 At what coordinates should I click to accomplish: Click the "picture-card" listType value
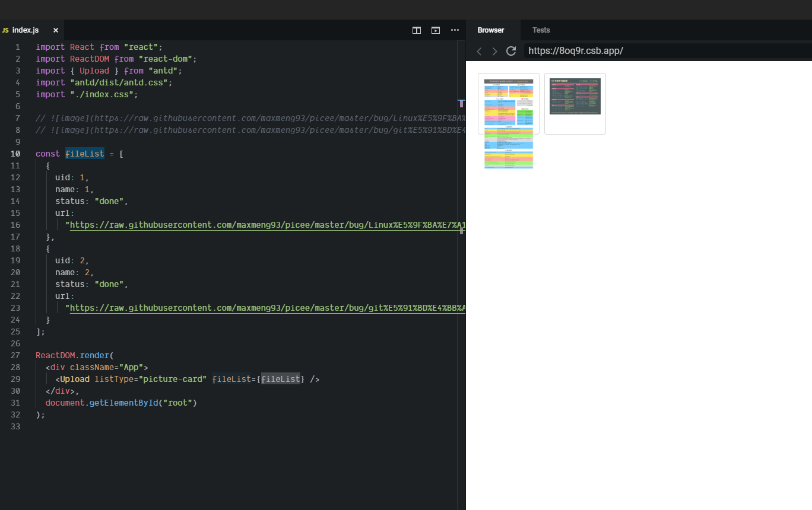173,379
